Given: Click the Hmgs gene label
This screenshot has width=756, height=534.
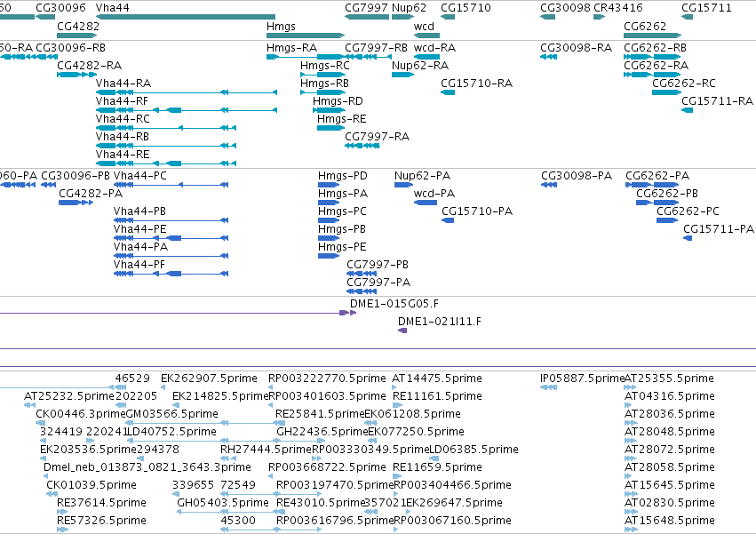Looking at the screenshot, I should (281, 27).
